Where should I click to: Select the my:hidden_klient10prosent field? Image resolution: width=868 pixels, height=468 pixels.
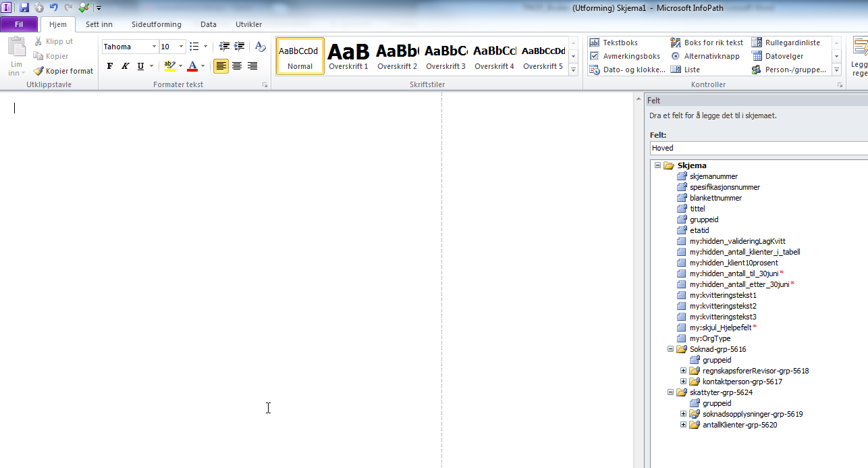click(734, 263)
